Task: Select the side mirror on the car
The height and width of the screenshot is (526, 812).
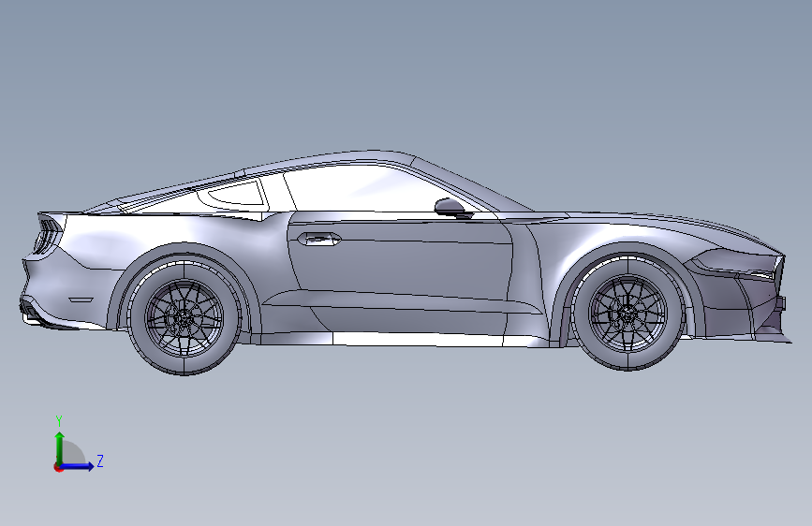Action: (450, 208)
